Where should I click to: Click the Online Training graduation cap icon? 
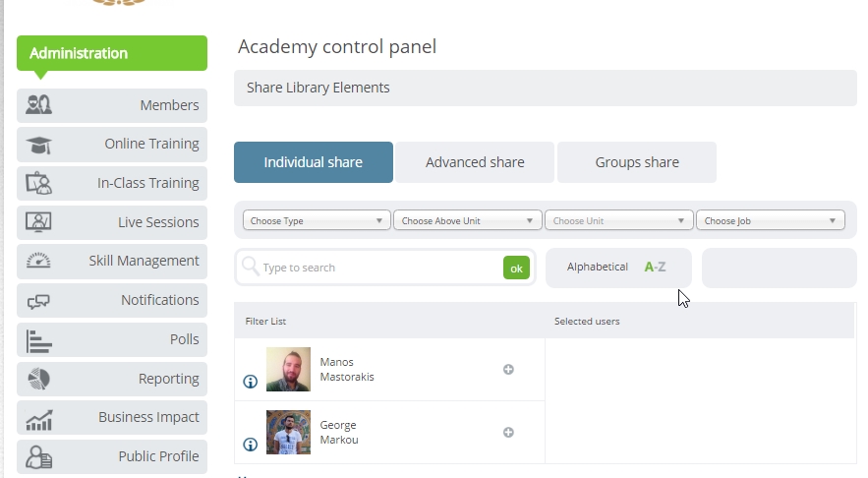(x=38, y=145)
